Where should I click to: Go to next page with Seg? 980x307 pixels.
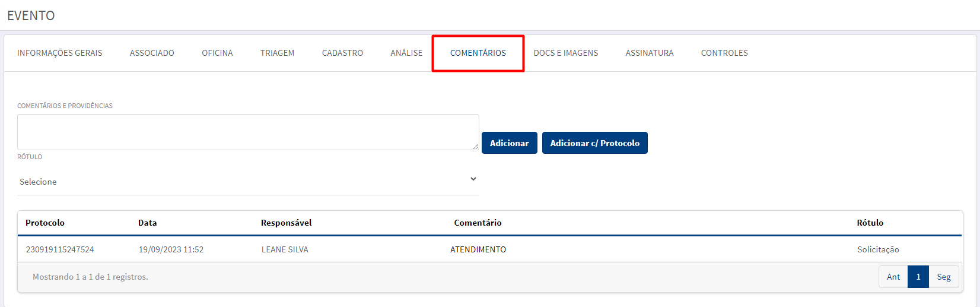point(944,277)
